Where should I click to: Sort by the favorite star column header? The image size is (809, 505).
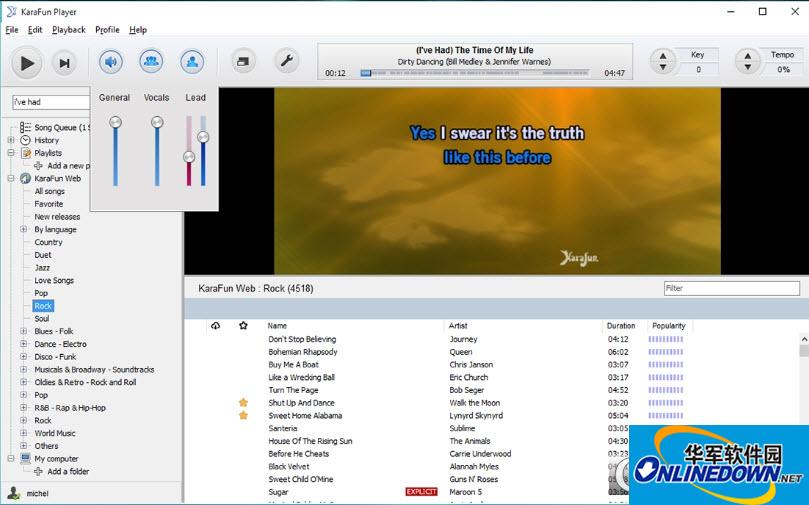tap(244, 325)
